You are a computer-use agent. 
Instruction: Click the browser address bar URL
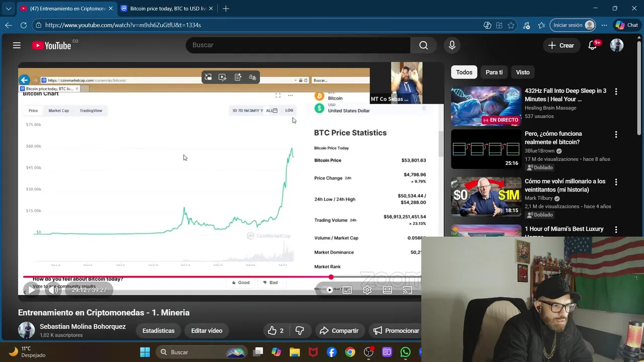(123, 25)
